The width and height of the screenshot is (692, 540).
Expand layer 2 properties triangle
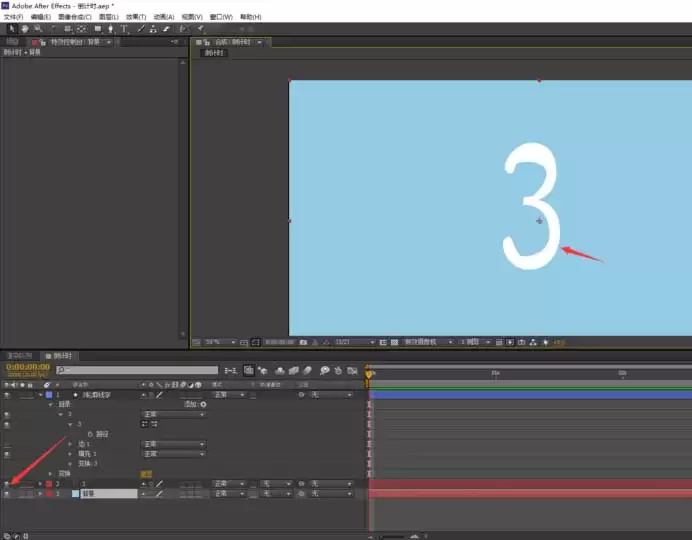pos(40,484)
